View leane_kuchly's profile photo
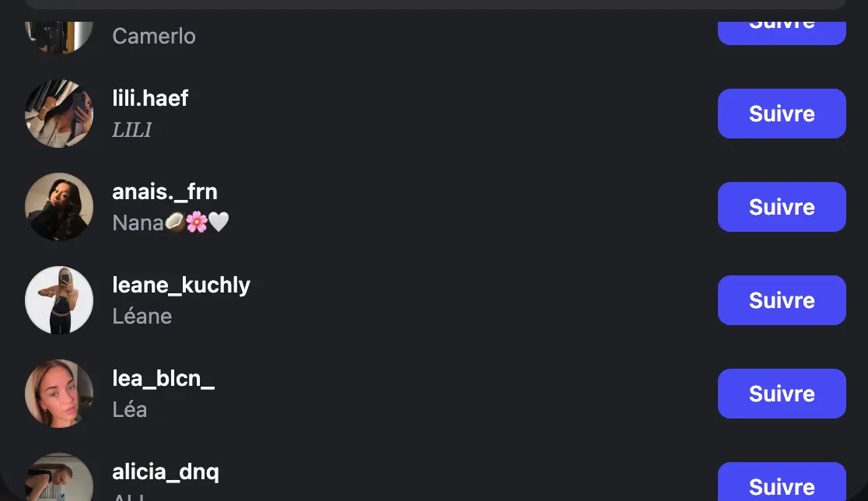 59,300
